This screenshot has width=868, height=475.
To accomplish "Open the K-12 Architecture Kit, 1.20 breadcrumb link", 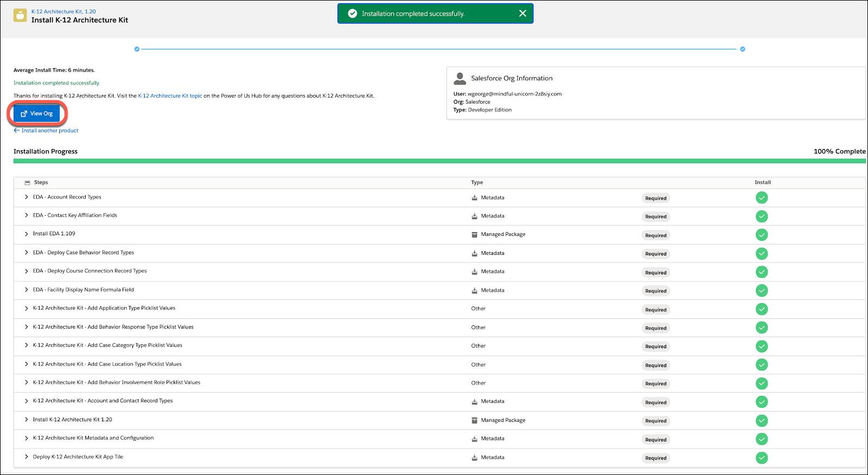I will pos(63,11).
